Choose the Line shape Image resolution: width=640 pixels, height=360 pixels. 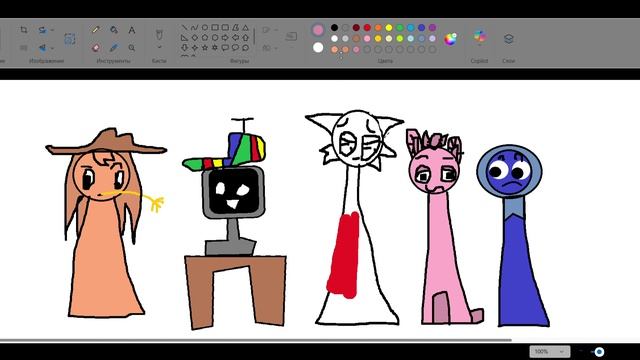pos(184,28)
